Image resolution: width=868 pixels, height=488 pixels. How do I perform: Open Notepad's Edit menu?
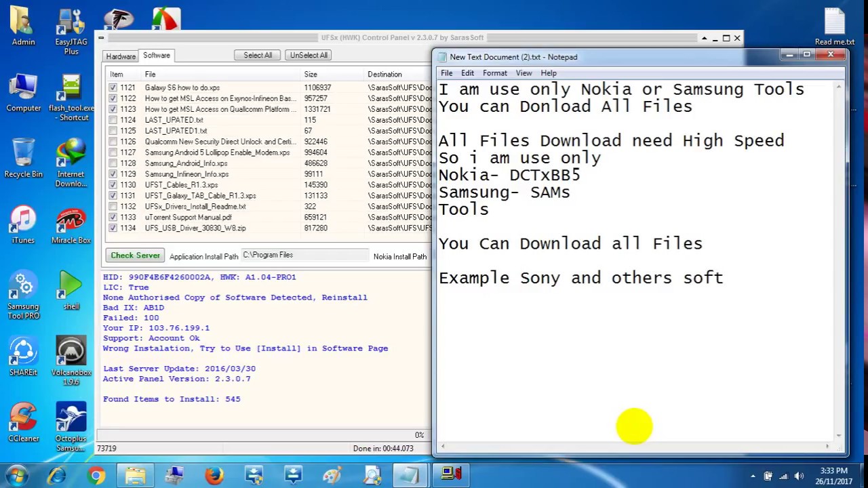(468, 73)
